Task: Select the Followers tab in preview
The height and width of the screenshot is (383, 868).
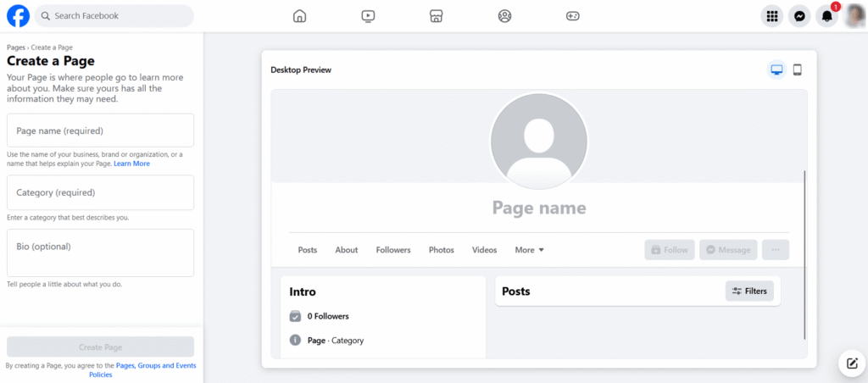Action: (393, 250)
